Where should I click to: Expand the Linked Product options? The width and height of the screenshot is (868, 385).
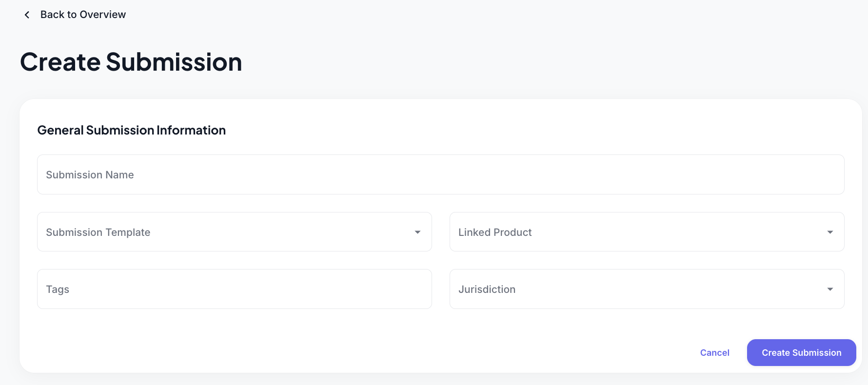click(x=647, y=232)
